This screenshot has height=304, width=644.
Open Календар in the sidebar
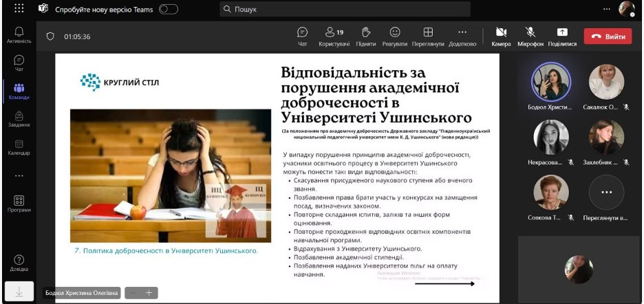19,147
